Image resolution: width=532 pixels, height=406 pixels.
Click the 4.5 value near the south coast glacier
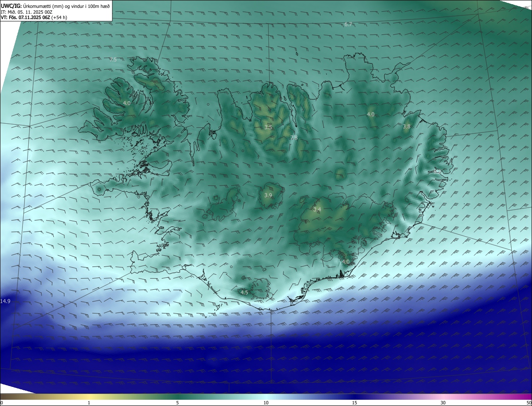tap(244, 292)
